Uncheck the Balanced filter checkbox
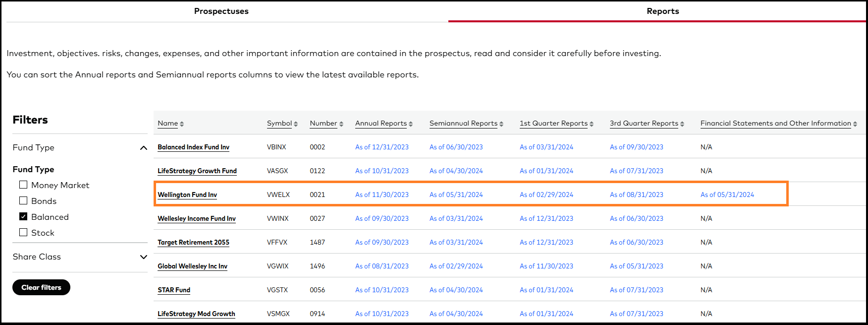The height and width of the screenshot is (325, 868). click(23, 216)
